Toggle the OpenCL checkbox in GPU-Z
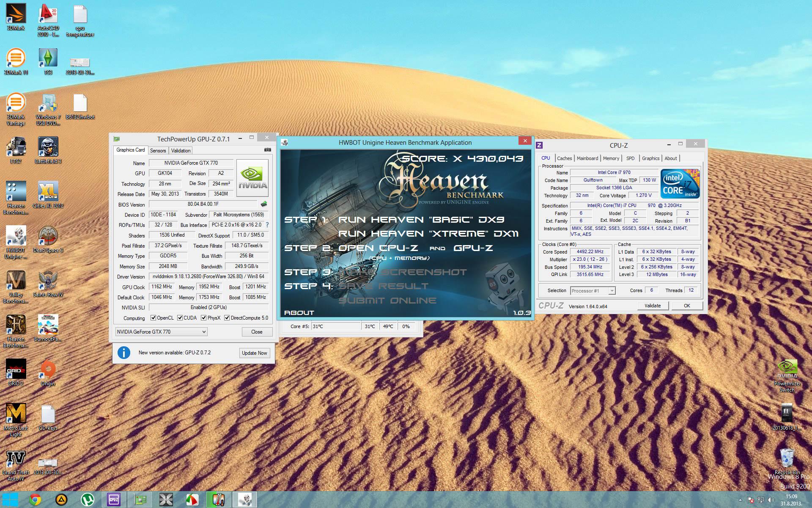 click(154, 318)
